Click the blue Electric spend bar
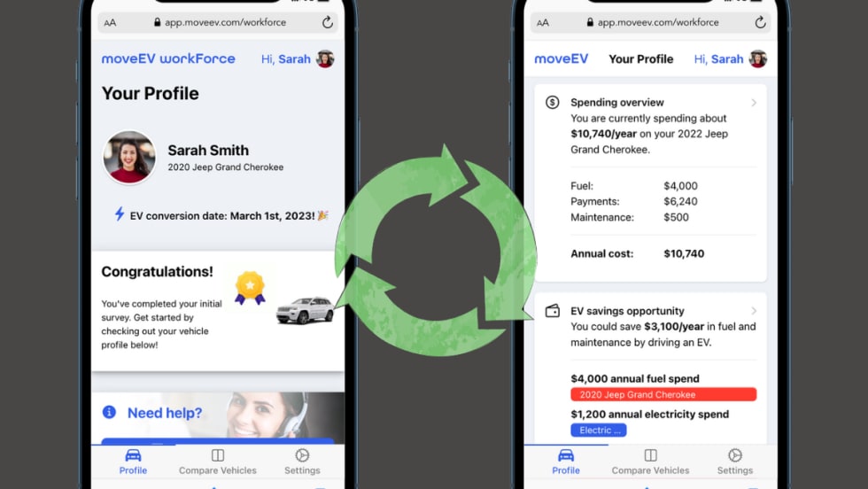Viewport: 868px width, 489px height. [x=598, y=431]
